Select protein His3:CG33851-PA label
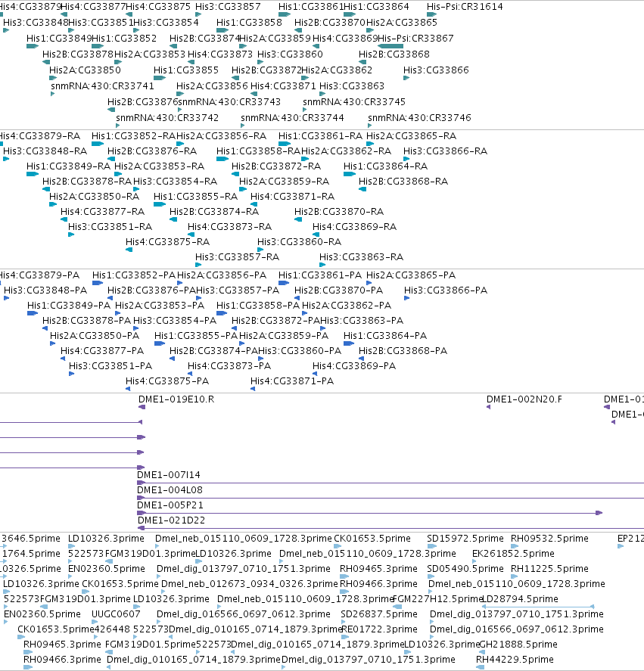644x671 pixels. (110, 366)
